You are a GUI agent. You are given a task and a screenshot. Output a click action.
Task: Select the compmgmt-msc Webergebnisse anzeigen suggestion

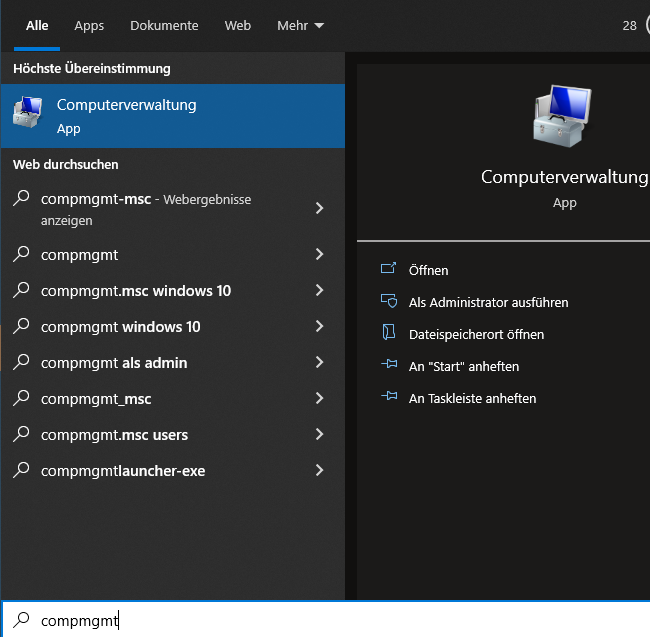pos(173,209)
